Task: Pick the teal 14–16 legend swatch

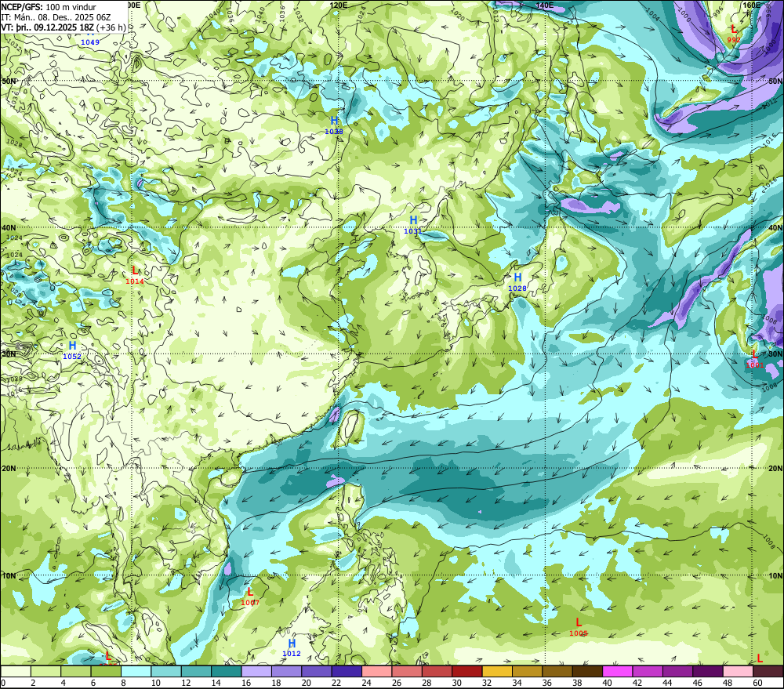Action: [227, 671]
